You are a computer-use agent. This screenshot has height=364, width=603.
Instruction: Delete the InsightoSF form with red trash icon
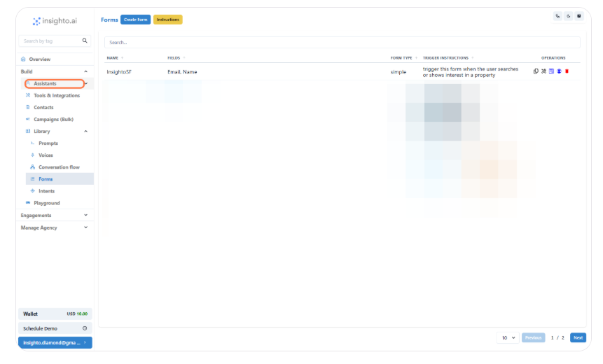click(x=567, y=71)
